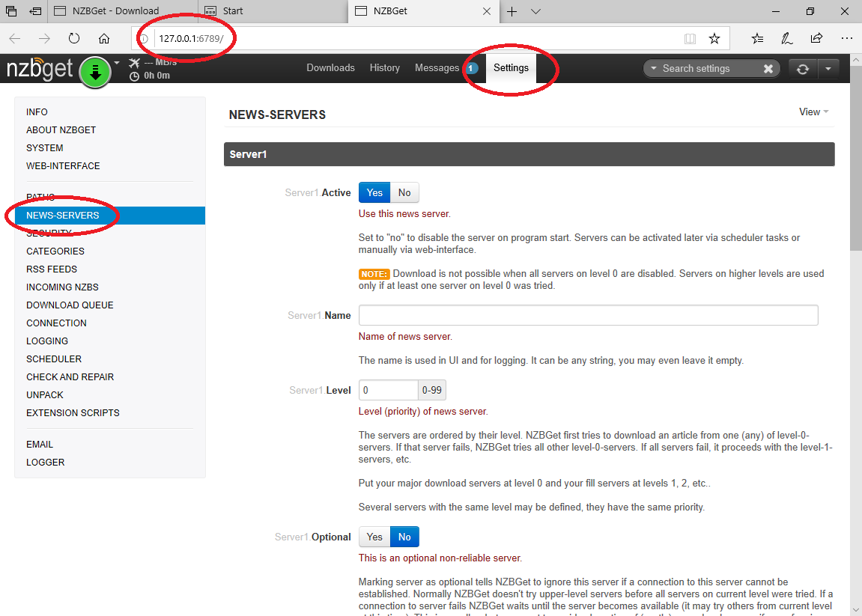Set Server1 Optional to No
The image size is (862, 616).
404,537
